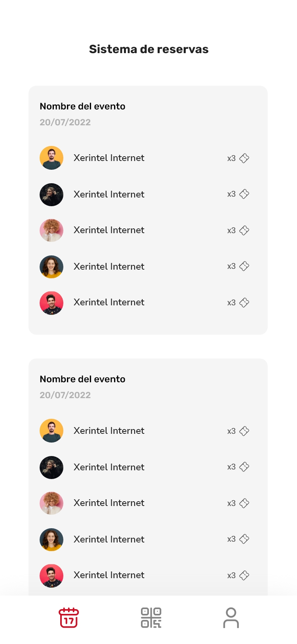Click ticket icon beside bearded man in second event

(244, 431)
